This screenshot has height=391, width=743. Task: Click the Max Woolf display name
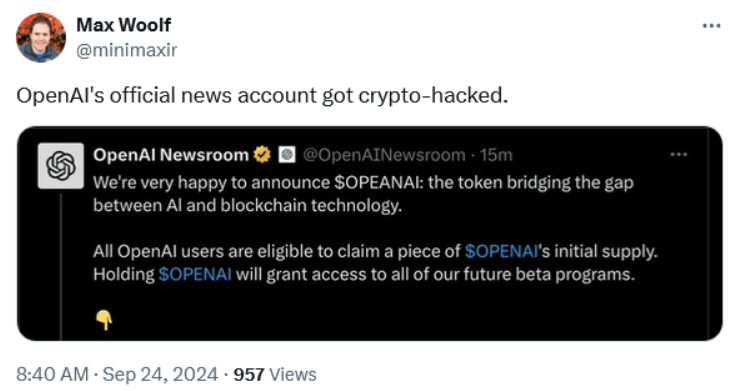point(123,25)
